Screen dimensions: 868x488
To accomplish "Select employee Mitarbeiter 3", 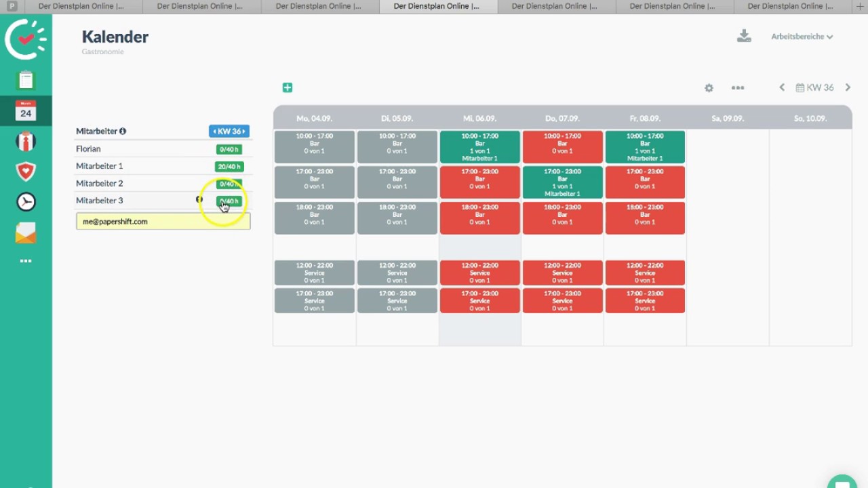I will [99, 201].
